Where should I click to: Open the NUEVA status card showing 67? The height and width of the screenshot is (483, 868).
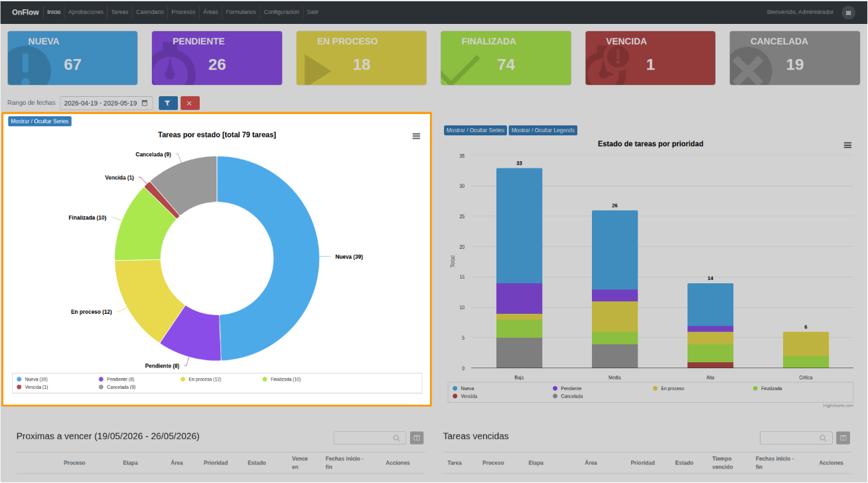click(72, 58)
